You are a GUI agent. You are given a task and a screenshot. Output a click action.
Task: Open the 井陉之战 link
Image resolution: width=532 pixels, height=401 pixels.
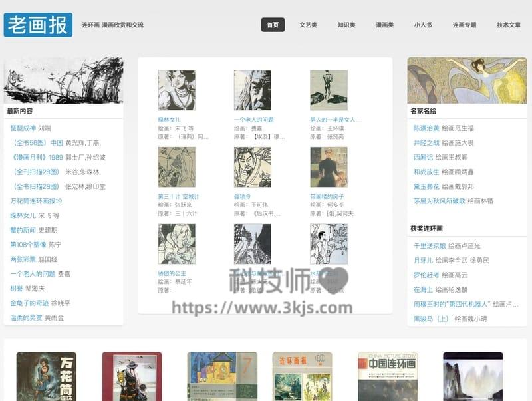coord(426,143)
